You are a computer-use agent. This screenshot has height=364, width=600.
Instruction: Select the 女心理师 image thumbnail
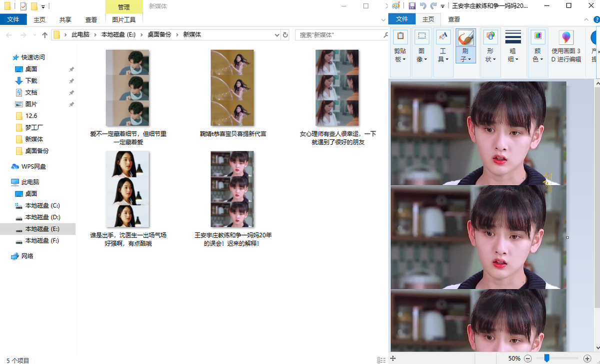pos(337,88)
